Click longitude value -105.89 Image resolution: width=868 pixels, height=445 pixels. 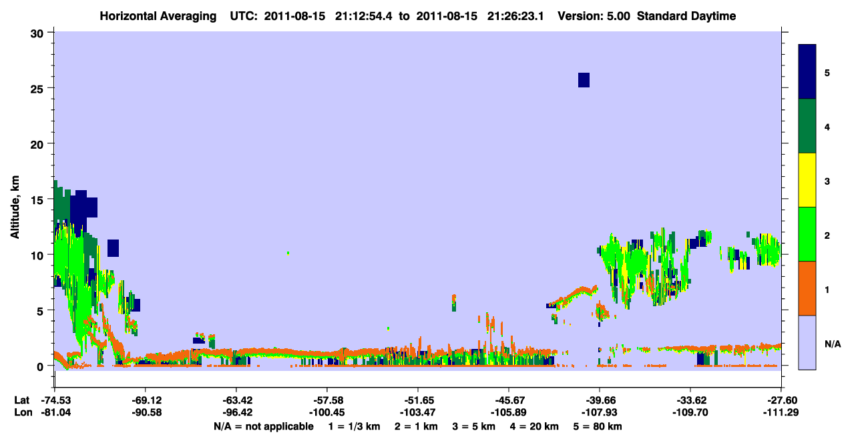509,413
